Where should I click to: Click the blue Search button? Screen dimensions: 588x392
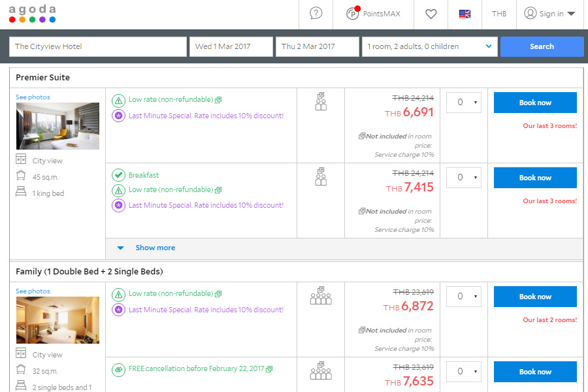542,46
